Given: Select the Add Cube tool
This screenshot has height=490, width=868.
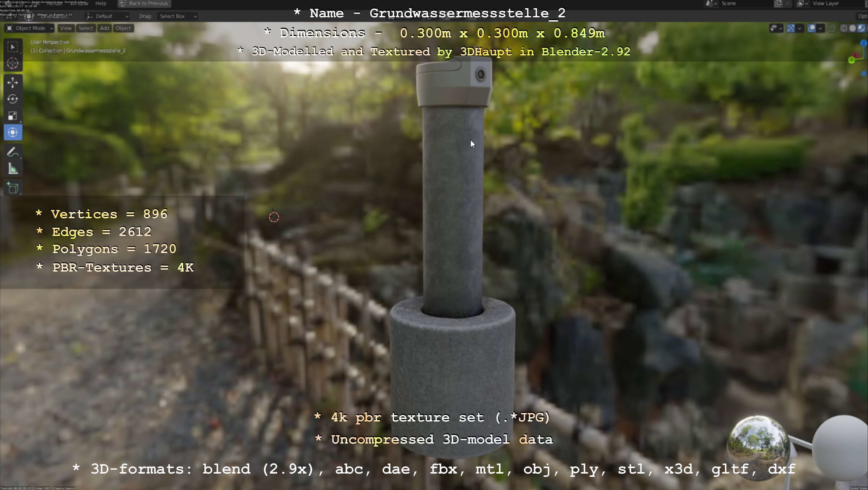Looking at the screenshot, I should click(13, 188).
